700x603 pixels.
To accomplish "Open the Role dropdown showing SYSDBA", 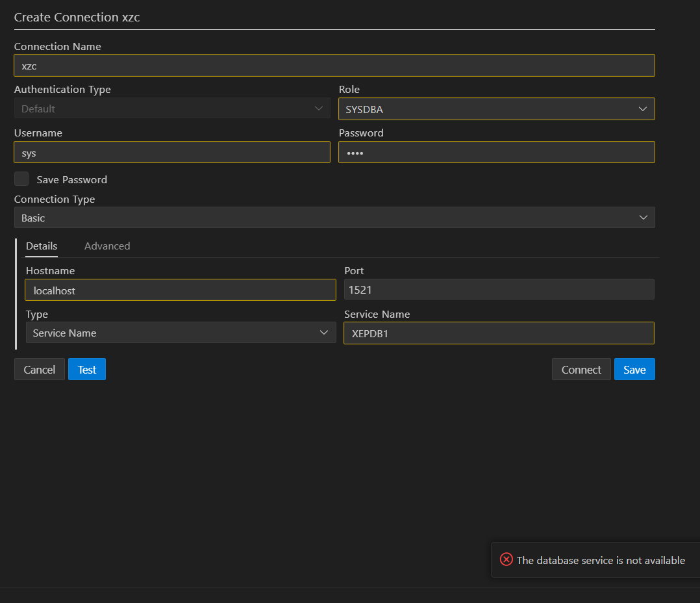I will point(496,109).
